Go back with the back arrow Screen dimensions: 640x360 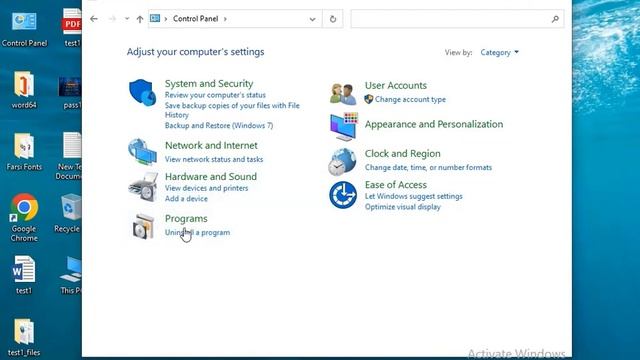coord(94,19)
